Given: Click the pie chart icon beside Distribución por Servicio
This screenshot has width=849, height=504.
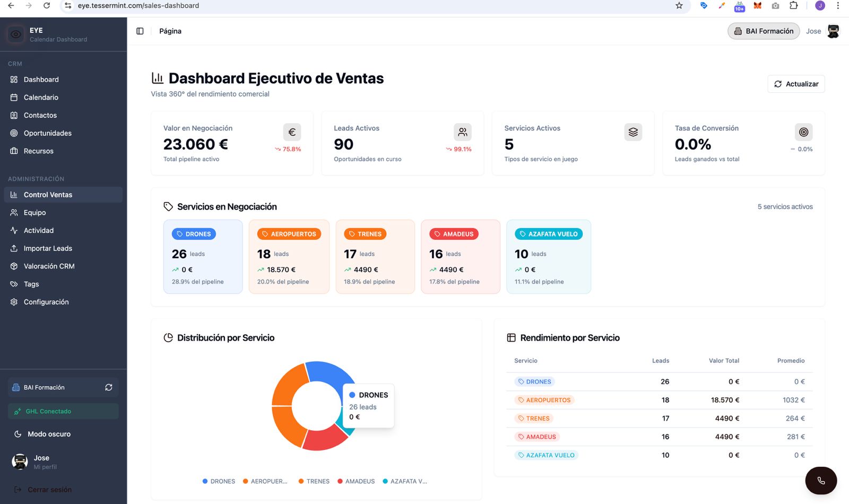Looking at the screenshot, I should (x=168, y=338).
